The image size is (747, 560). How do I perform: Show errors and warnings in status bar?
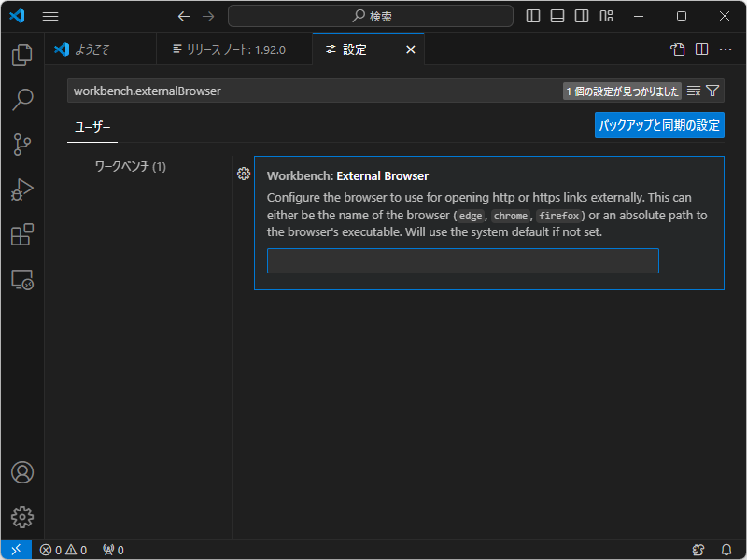(x=63, y=550)
